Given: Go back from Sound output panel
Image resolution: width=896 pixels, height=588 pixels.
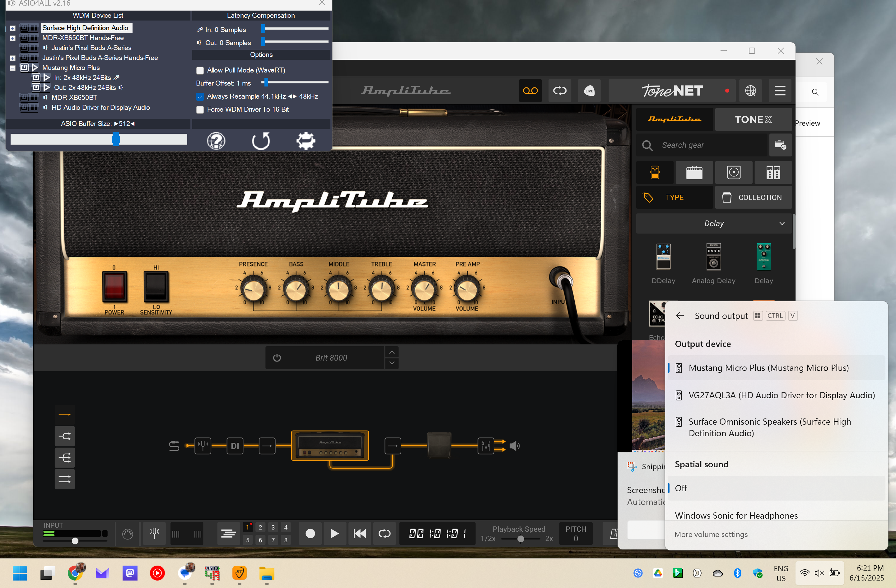Looking at the screenshot, I should pyautogui.click(x=679, y=315).
